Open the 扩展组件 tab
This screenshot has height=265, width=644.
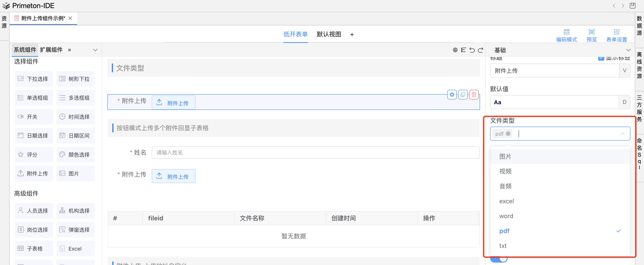tap(51, 50)
